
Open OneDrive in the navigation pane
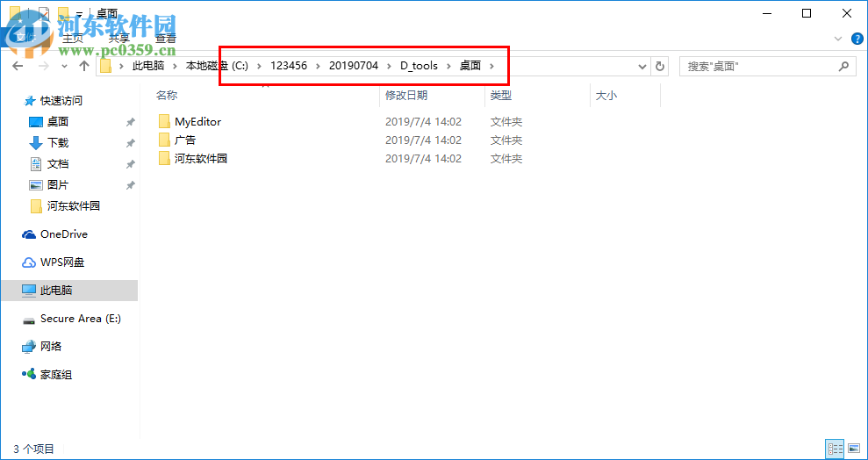[64, 234]
